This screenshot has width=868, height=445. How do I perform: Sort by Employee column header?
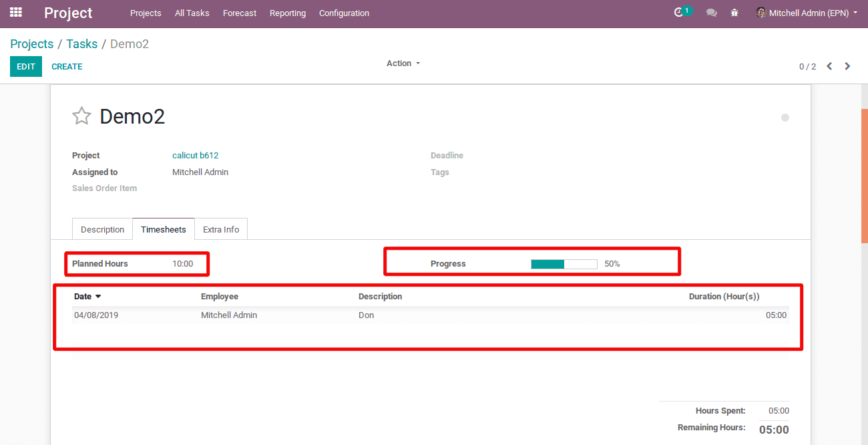[220, 297]
